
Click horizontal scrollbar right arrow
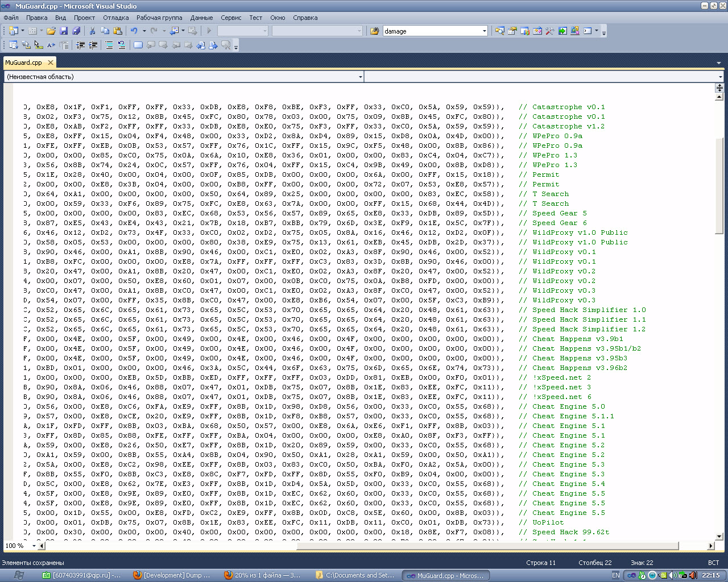click(711, 546)
